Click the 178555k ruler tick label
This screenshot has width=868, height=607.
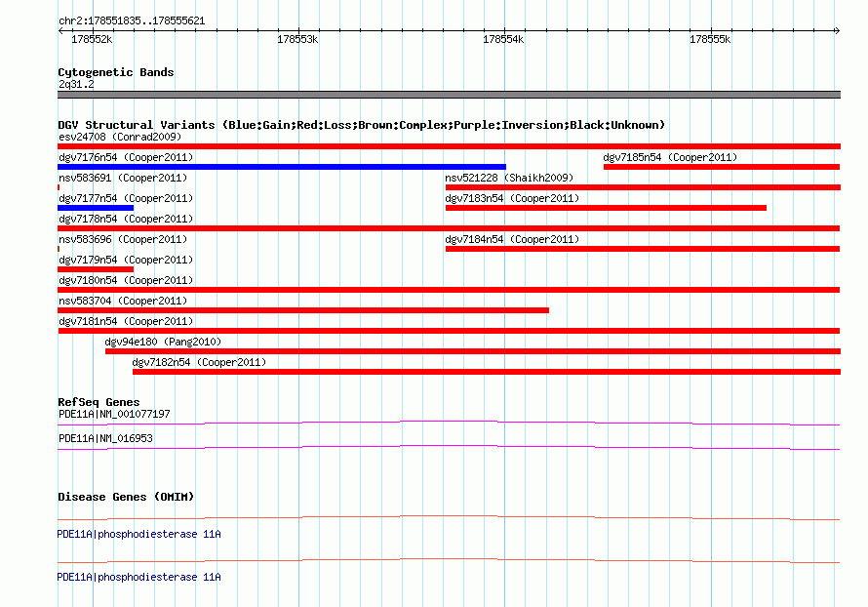coord(710,39)
